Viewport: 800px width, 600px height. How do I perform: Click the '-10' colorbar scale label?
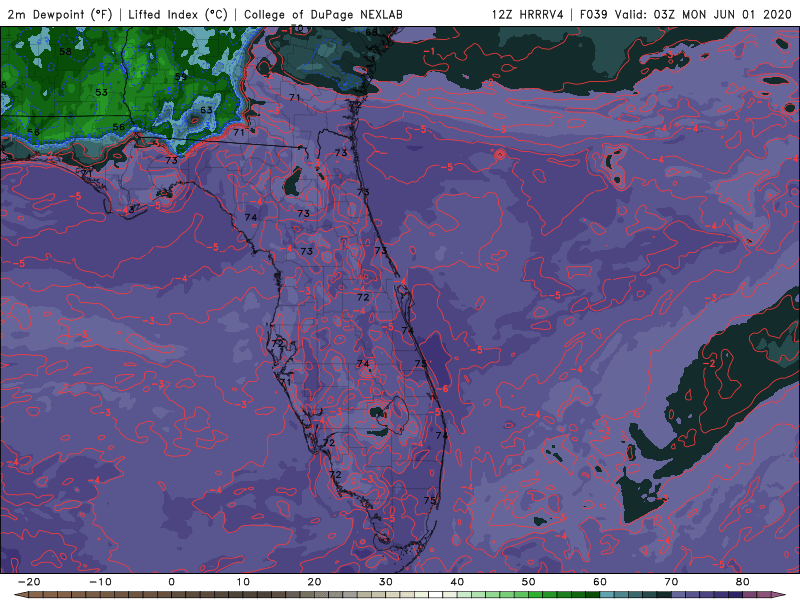100,582
